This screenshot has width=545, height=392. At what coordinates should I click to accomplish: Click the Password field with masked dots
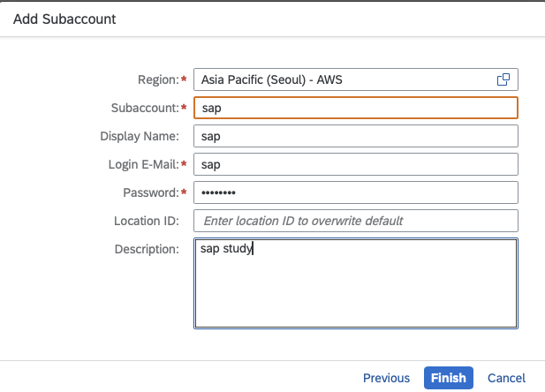pos(355,192)
